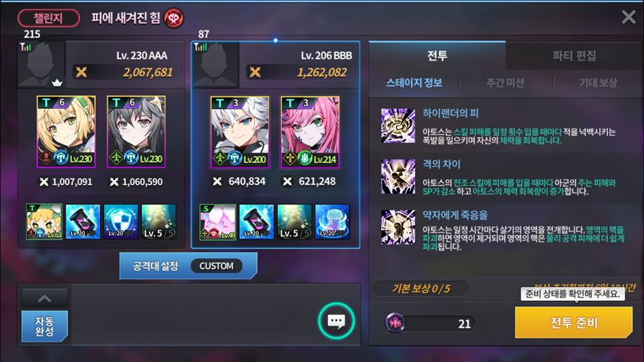Click the 약자에게 죽음을 stage effect icon
This screenshot has width=644, height=362.
(x=398, y=227)
